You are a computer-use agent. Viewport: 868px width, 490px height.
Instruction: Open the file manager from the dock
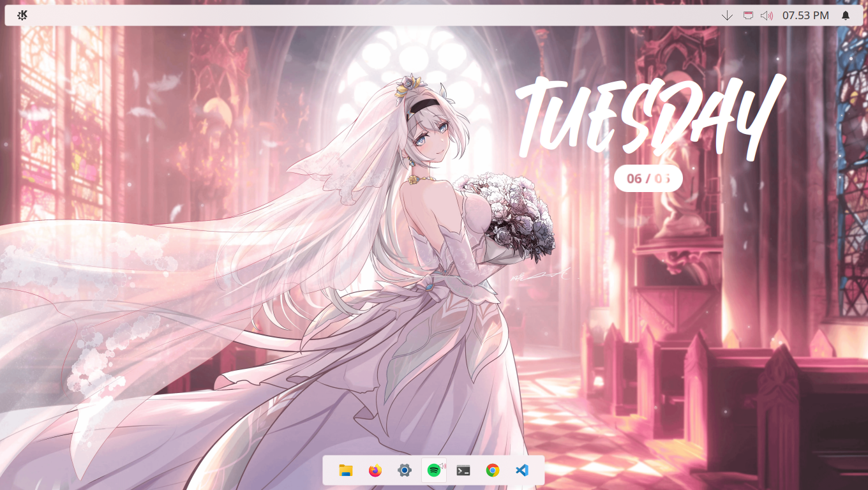pyautogui.click(x=346, y=471)
